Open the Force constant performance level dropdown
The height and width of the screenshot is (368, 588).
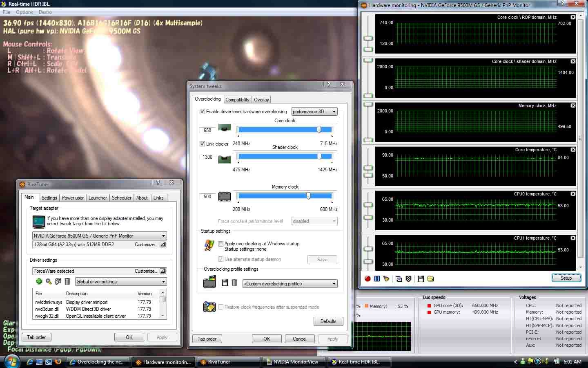pos(314,221)
